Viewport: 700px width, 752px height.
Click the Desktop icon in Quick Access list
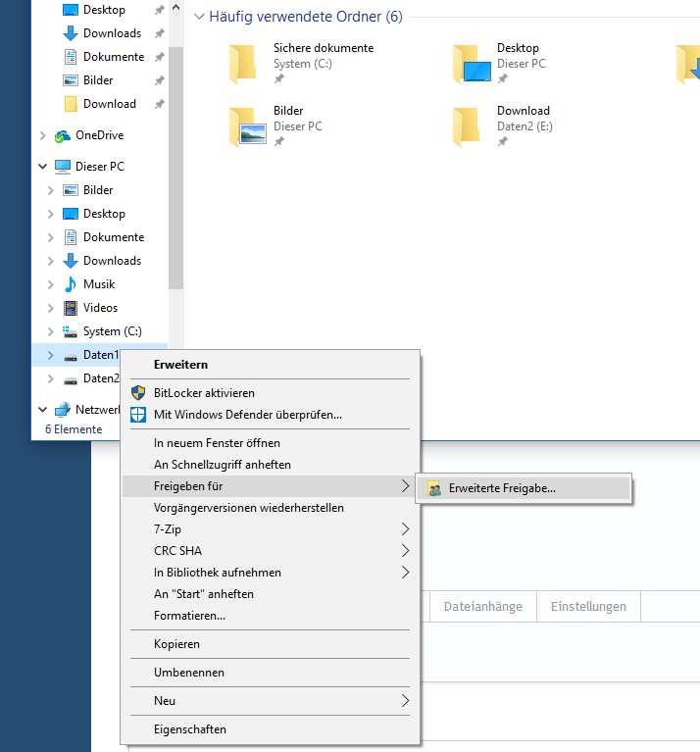coord(71,10)
